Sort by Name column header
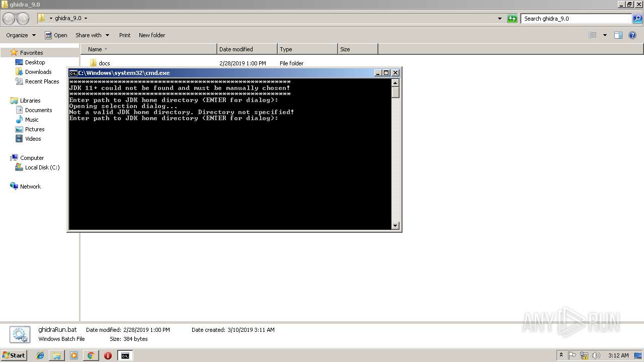 [149, 49]
